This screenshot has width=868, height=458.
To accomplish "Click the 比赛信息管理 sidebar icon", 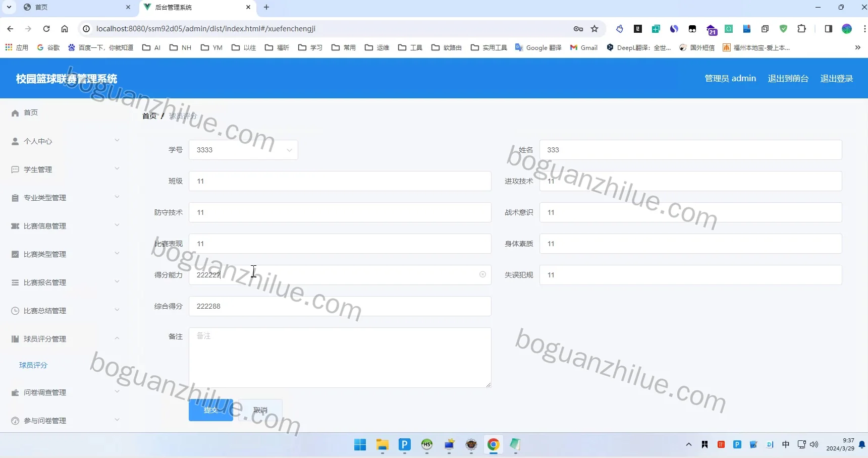I will coord(15,226).
